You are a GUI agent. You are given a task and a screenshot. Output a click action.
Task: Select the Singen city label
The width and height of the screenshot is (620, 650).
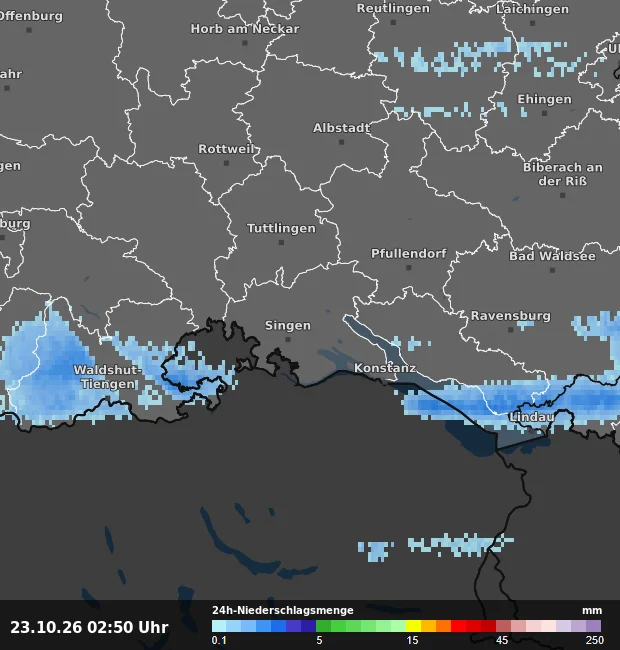point(288,326)
